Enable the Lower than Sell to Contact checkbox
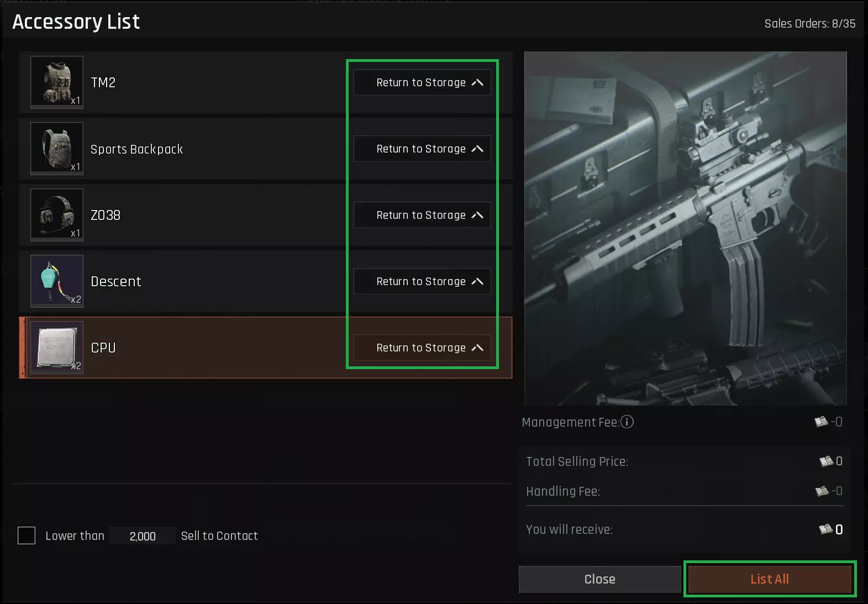Viewport: 868px width, 604px height. tap(27, 535)
